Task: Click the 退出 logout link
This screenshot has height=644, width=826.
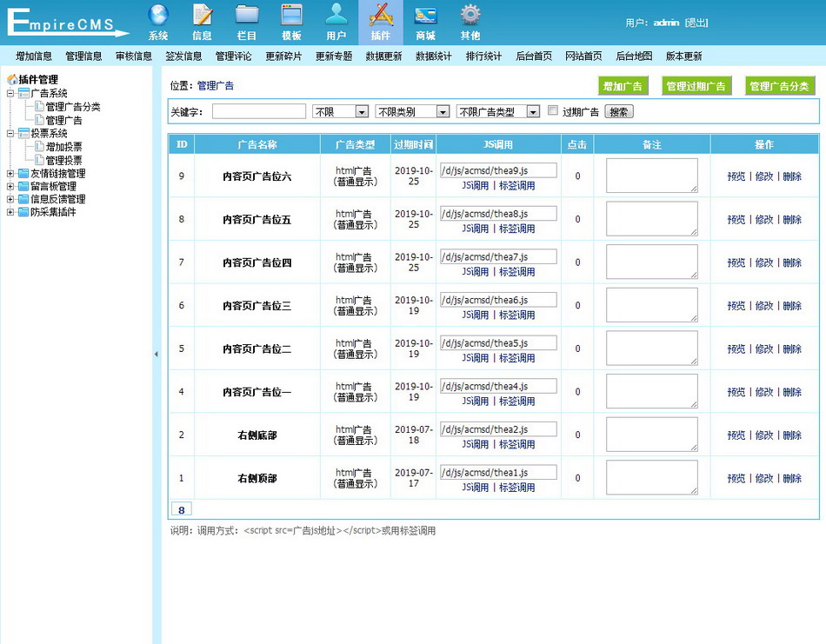Action: pos(696,23)
